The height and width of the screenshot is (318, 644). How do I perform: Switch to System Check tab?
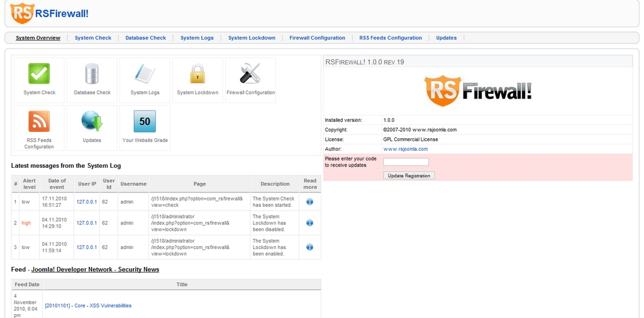(93, 38)
